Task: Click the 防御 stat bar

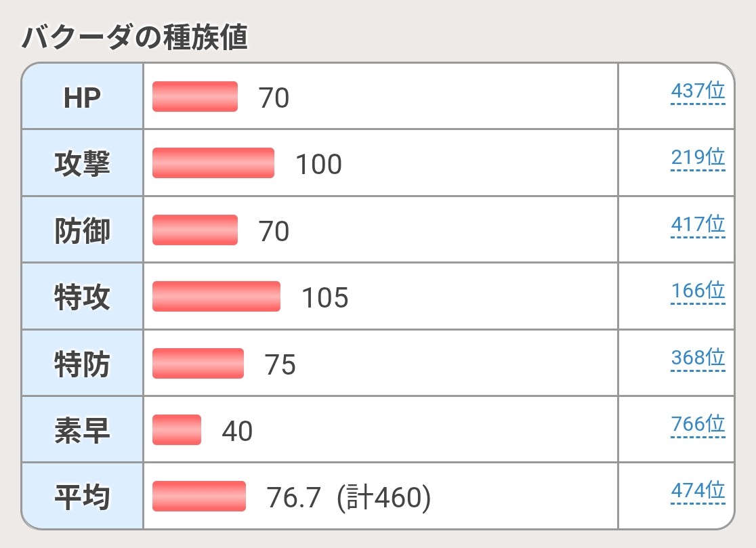Action: (195, 230)
